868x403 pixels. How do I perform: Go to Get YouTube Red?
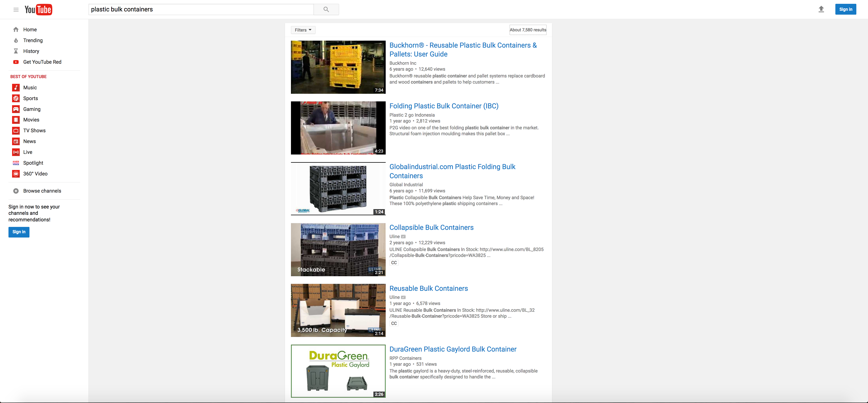tap(42, 62)
